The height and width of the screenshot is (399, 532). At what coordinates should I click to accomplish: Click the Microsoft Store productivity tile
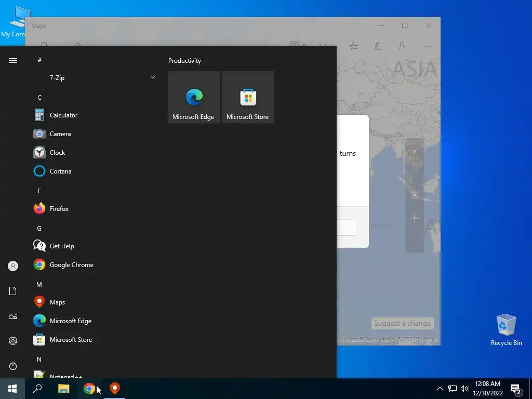[248, 97]
